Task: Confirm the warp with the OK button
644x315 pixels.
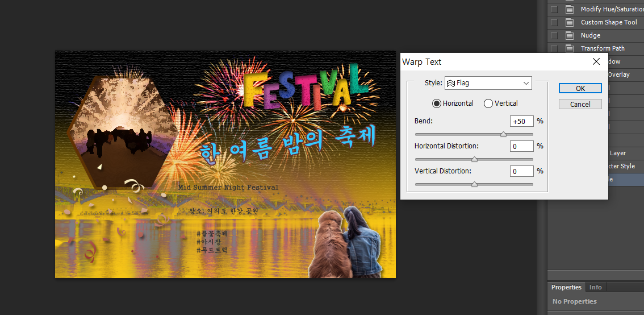Action: point(580,89)
